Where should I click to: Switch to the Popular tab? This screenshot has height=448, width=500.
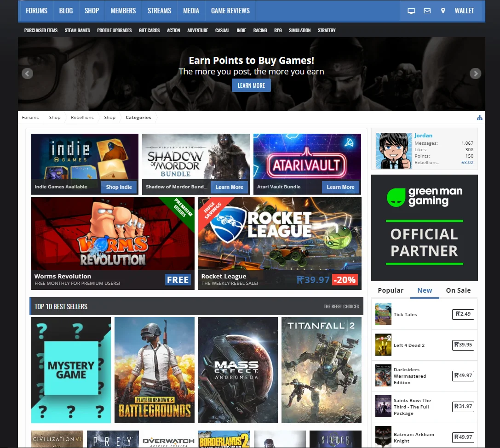391,290
